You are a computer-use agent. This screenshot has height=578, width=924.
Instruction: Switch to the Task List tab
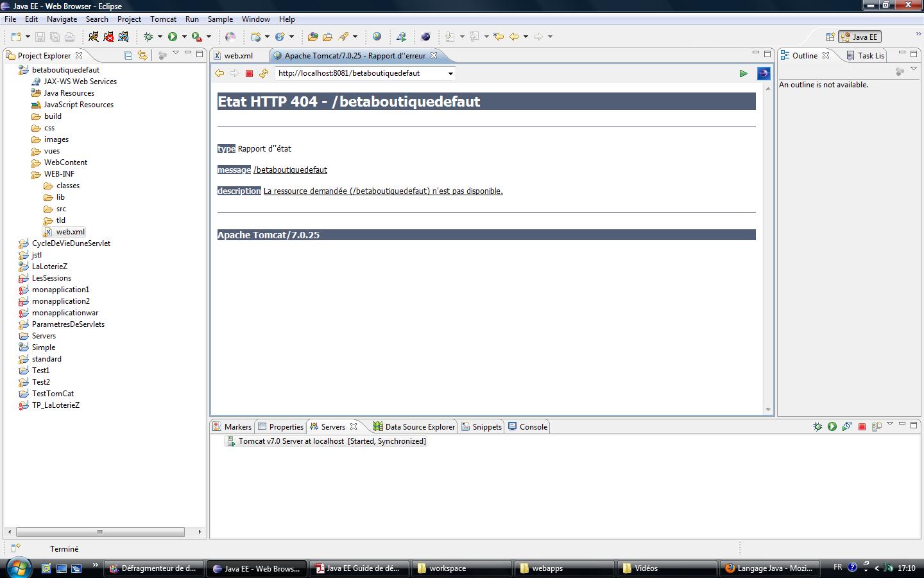click(865, 56)
